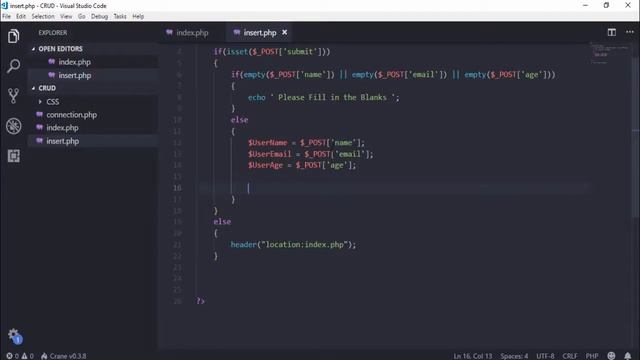Open the Explorer view icon

pyautogui.click(x=13, y=36)
